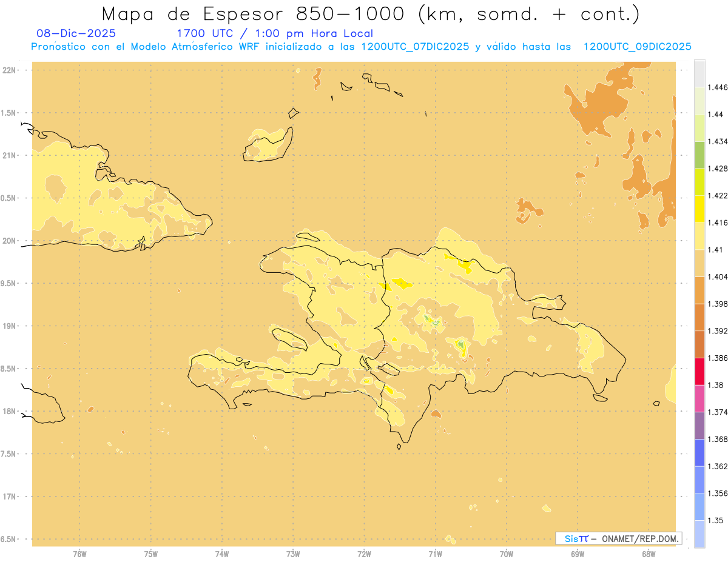Click the '1700 UTC / 1:00 pm Hora Local' text
Viewport: 728px width, 562px height.
(x=275, y=33)
